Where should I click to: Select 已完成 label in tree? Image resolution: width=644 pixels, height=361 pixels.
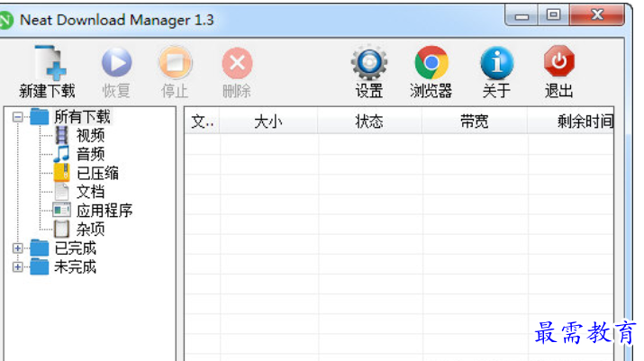(x=76, y=248)
